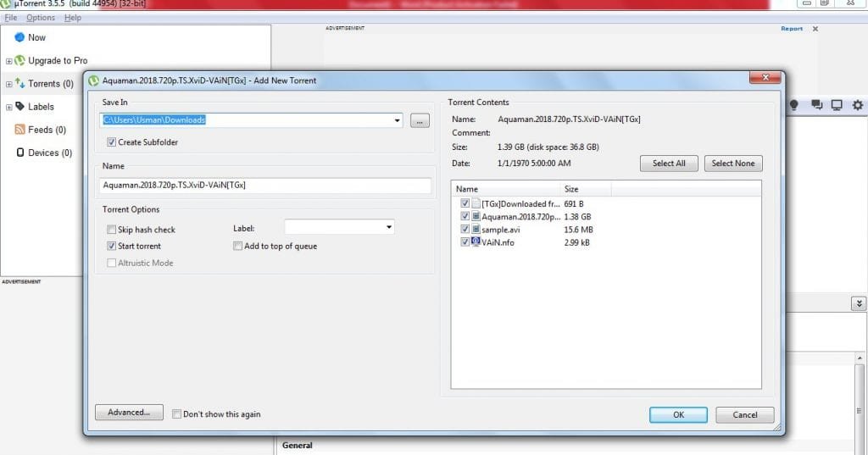This screenshot has width=868, height=455.
Task: Open the Help menu
Action: (x=73, y=18)
